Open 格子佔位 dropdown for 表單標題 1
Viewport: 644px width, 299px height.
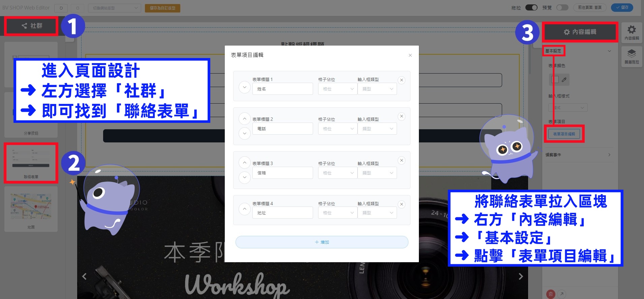click(x=338, y=89)
